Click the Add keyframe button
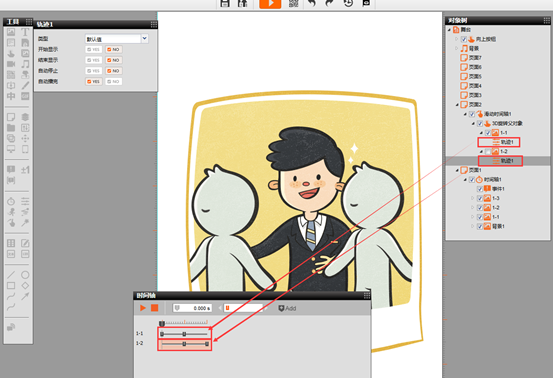553x378 pixels. pyautogui.click(x=287, y=308)
